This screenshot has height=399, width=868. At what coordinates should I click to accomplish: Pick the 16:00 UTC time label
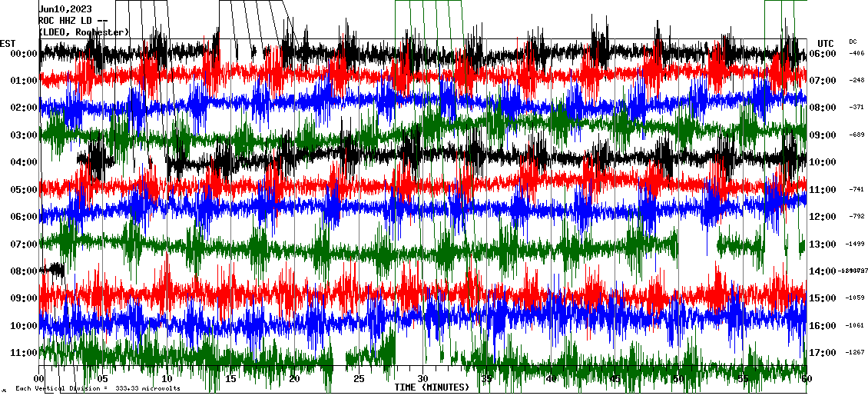pos(823,325)
